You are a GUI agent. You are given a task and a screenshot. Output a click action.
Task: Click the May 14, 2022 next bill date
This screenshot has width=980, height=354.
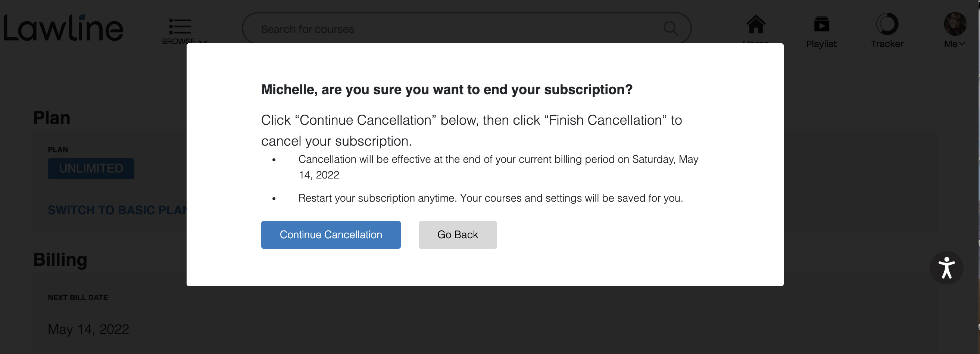click(x=88, y=329)
